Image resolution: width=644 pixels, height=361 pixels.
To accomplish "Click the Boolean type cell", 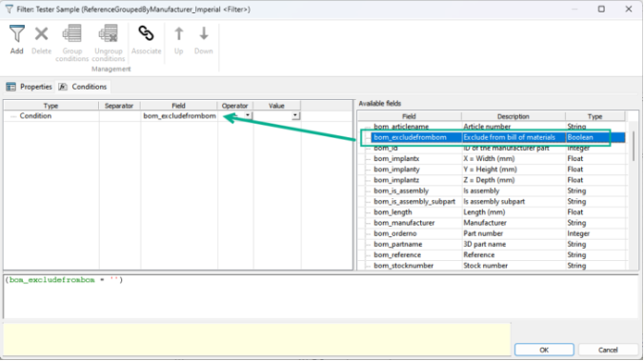I will click(595, 137).
